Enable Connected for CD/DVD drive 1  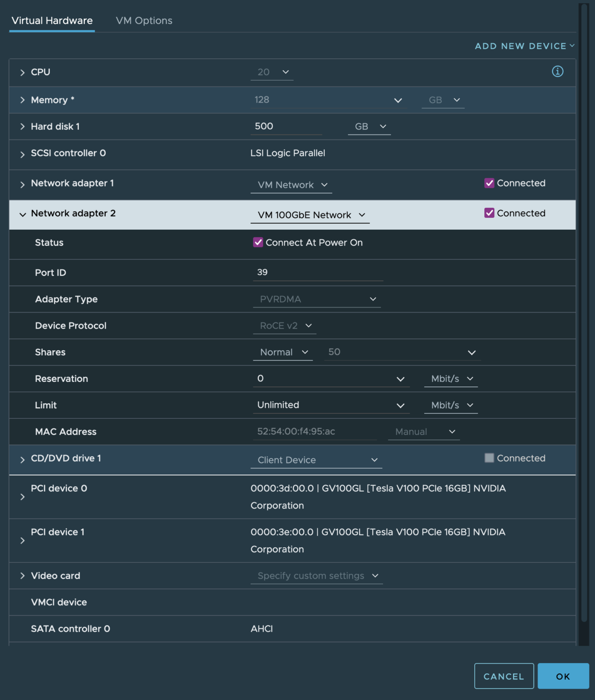point(489,458)
